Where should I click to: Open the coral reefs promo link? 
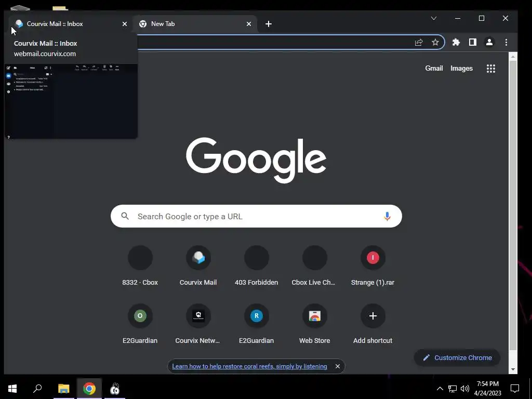click(249, 366)
